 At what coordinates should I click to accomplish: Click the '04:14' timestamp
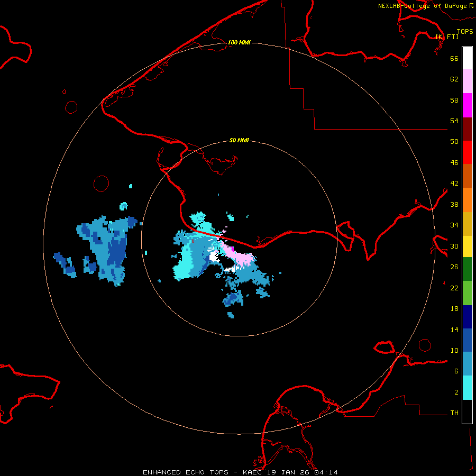[x=326, y=472]
